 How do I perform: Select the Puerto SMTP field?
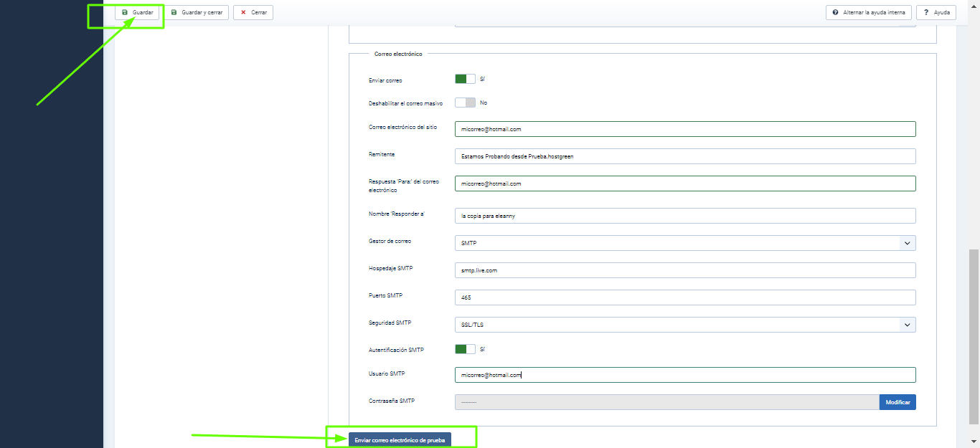pos(685,297)
